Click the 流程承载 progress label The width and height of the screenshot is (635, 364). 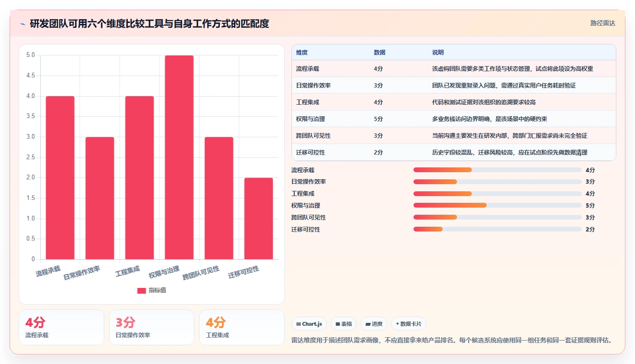tap(303, 170)
